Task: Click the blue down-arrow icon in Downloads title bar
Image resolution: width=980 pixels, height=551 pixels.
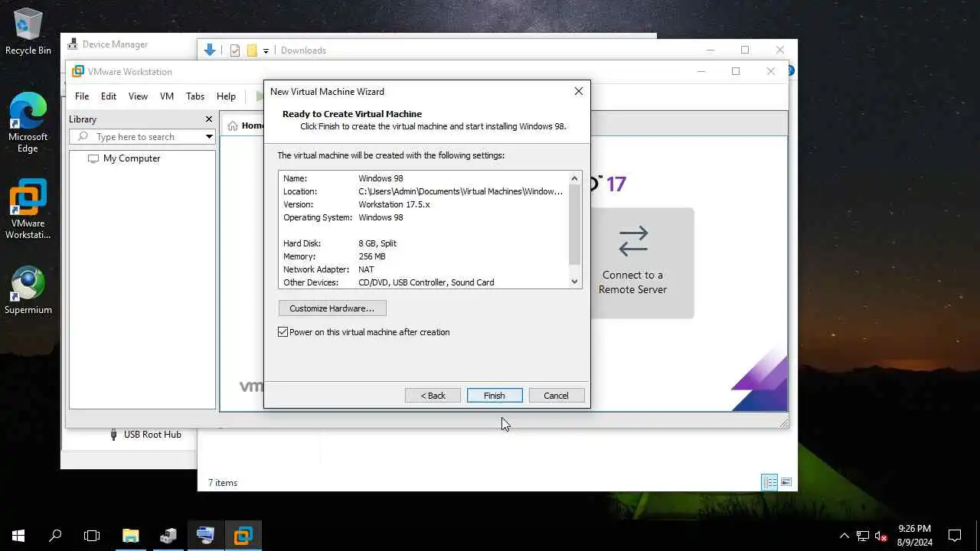Action: [x=210, y=51]
